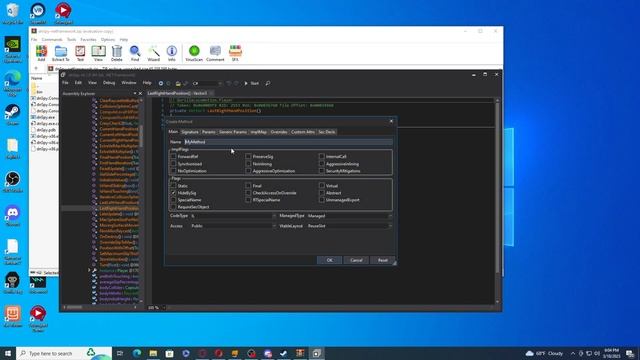Open dnSpy Edit menu

(78, 83)
